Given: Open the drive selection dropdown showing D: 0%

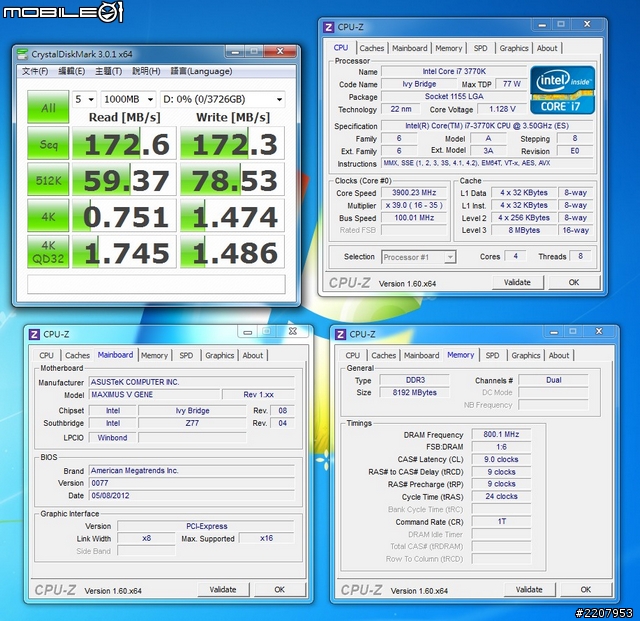Looking at the screenshot, I should [x=222, y=99].
